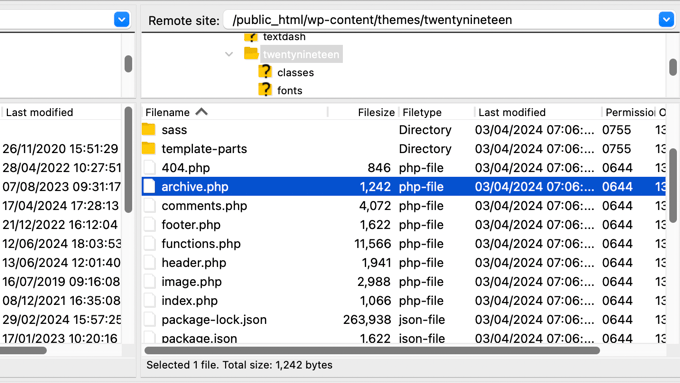Select the template-parts directory name
This screenshot has width=680, height=383.
point(204,149)
